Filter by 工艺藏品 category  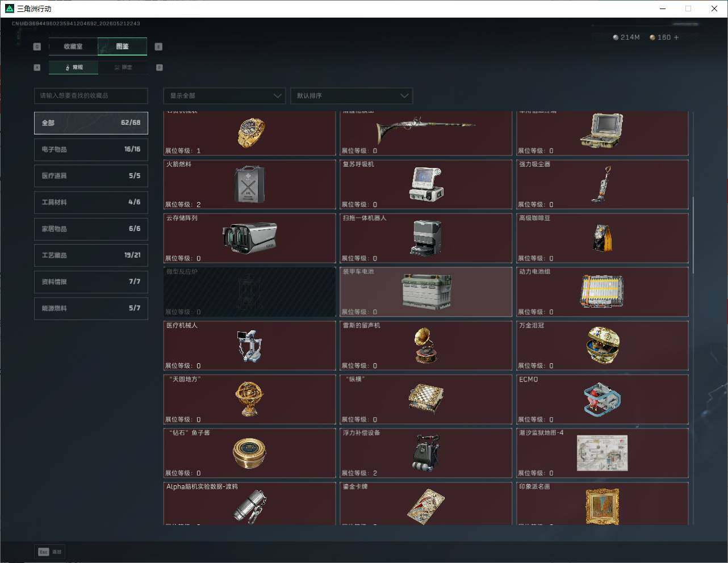click(x=91, y=255)
